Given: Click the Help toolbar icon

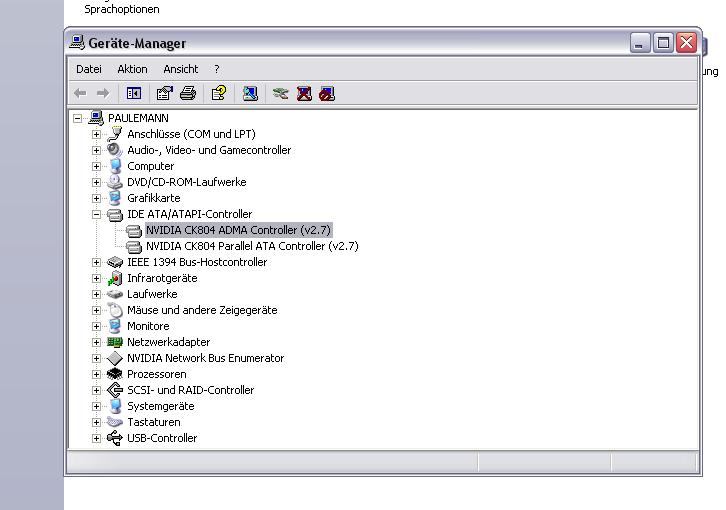Looking at the screenshot, I should [219, 94].
